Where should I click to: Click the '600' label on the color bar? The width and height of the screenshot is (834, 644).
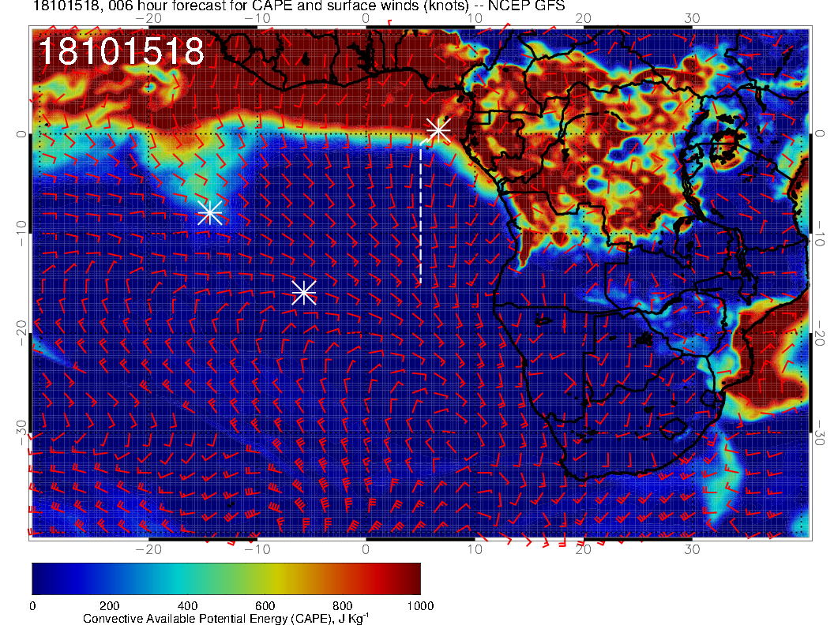pos(265,606)
